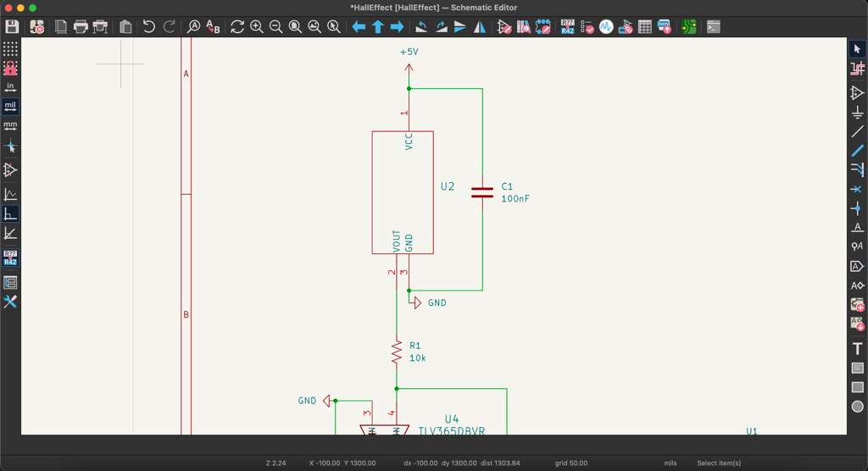The height and width of the screenshot is (471, 868).
Task: Click the Save schematic icon
Action: 12,27
